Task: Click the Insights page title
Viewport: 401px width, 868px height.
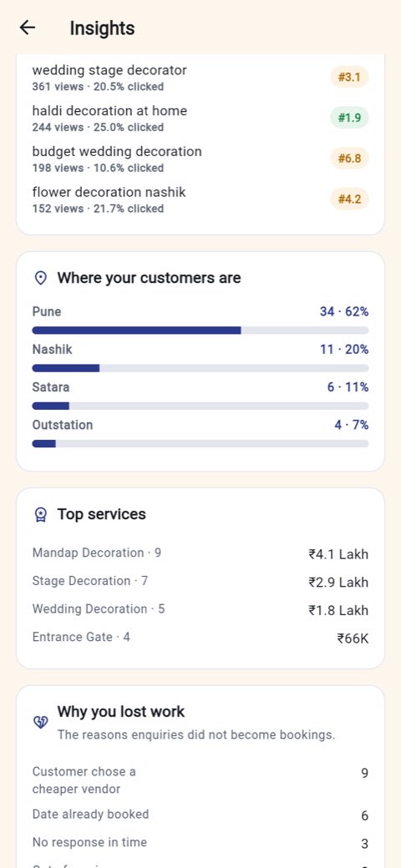Action: point(102,28)
